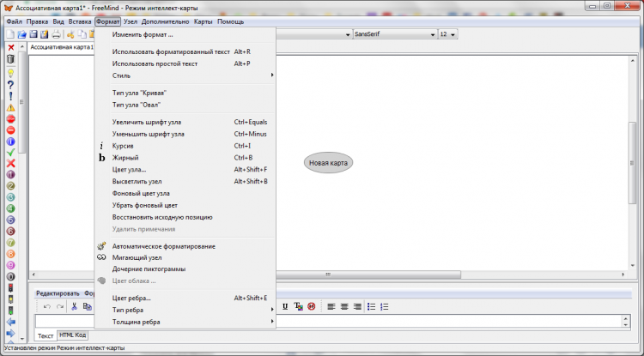Screen dimensions: 644x356
Task: Open the Файл menu
Action: pyautogui.click(x=15, y=21)
